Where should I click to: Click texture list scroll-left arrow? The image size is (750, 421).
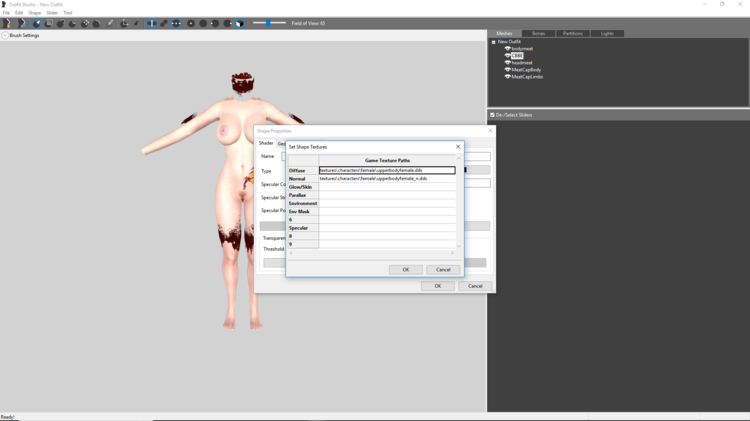click(291, 253)
